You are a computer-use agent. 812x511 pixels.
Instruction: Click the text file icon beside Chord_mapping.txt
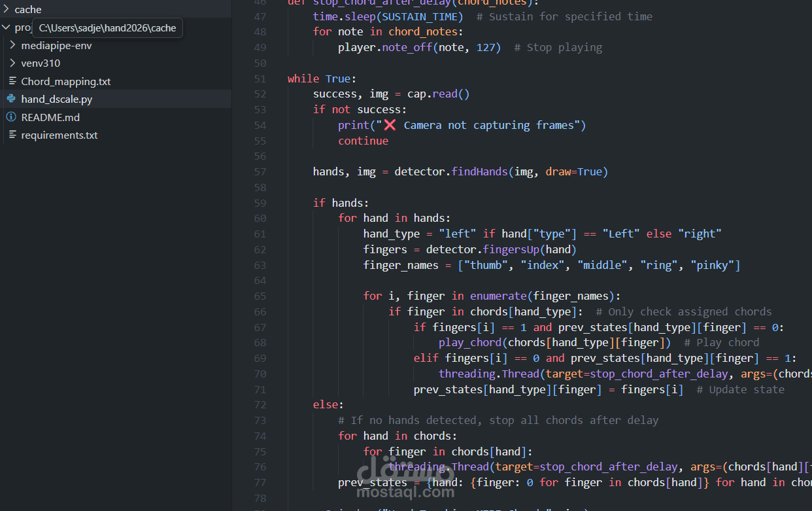(12, 81)
